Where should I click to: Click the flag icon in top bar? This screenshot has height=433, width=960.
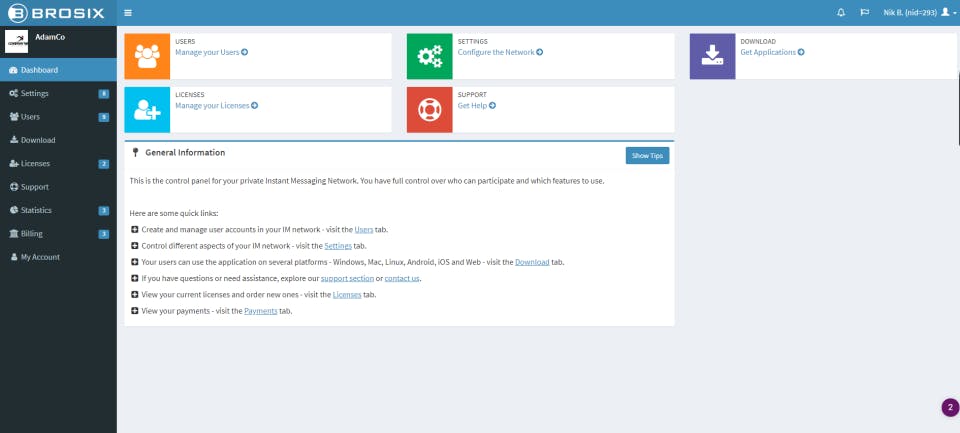point(864,12)
